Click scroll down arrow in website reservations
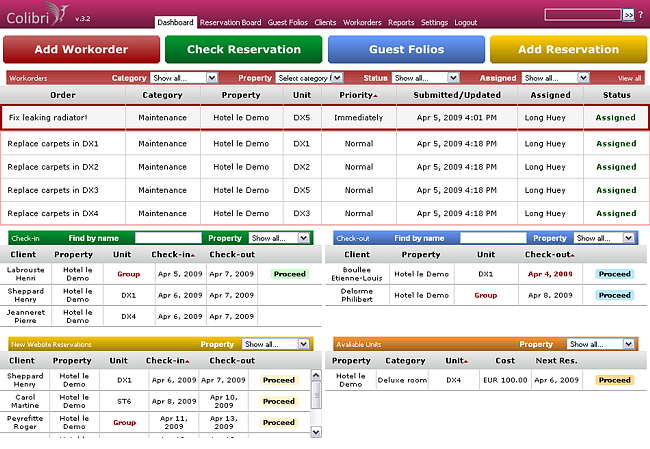 (316, 432)
